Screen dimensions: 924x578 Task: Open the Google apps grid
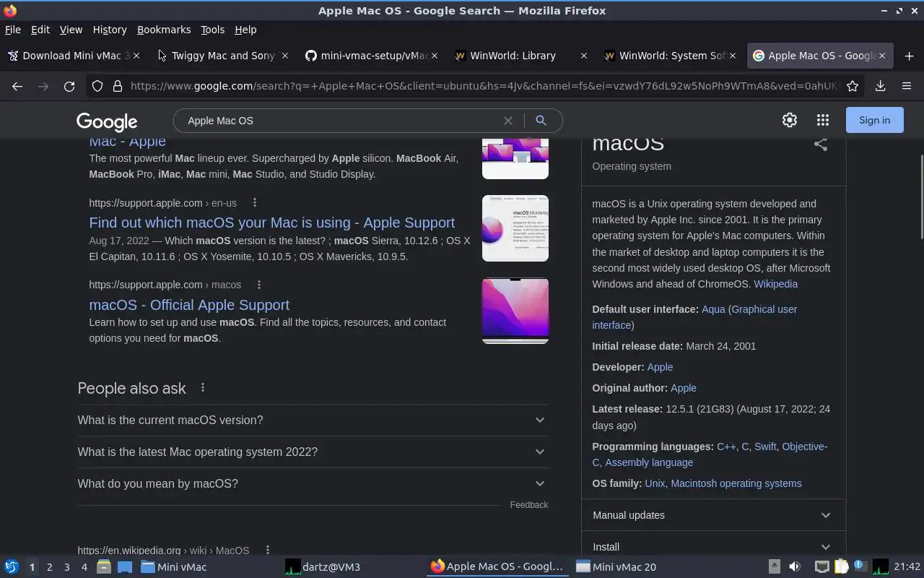823,121
